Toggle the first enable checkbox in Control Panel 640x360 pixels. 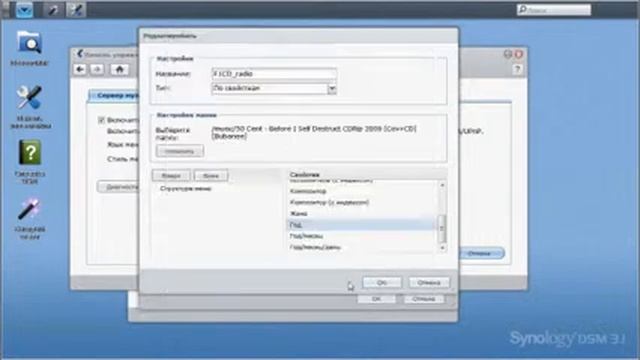[101, 120]
